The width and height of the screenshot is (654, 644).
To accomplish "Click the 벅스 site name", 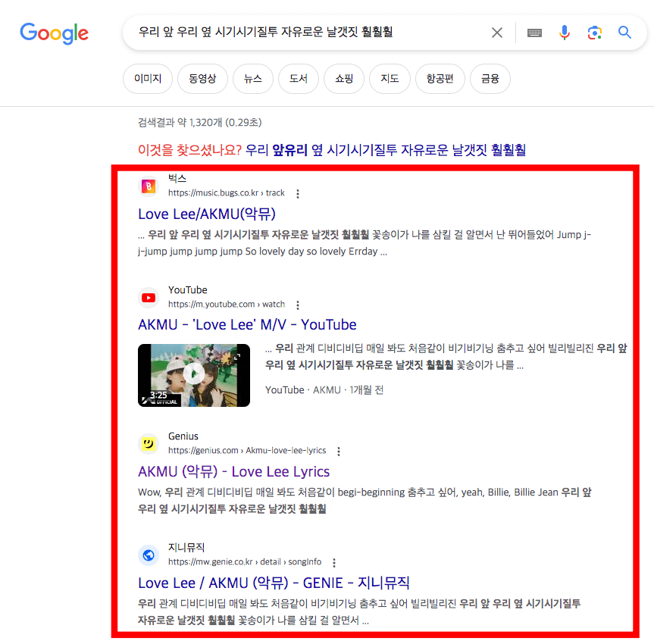I will 177,179.
